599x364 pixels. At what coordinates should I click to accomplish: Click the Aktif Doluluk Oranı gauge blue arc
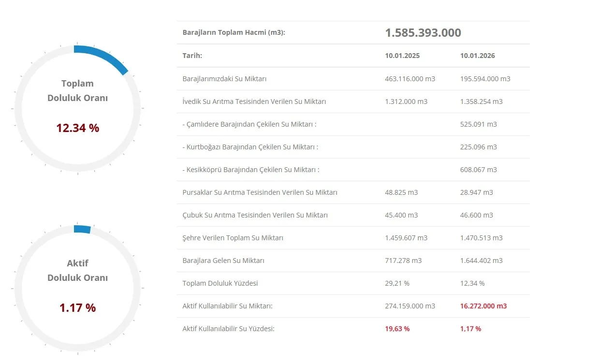82,229
